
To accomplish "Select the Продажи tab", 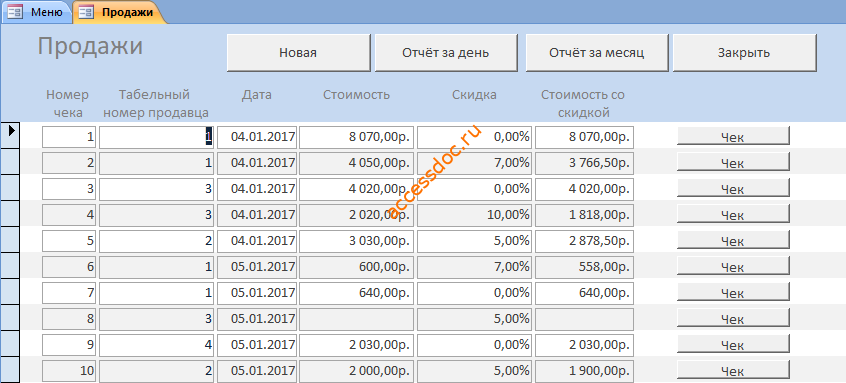I will coord(119,12).
